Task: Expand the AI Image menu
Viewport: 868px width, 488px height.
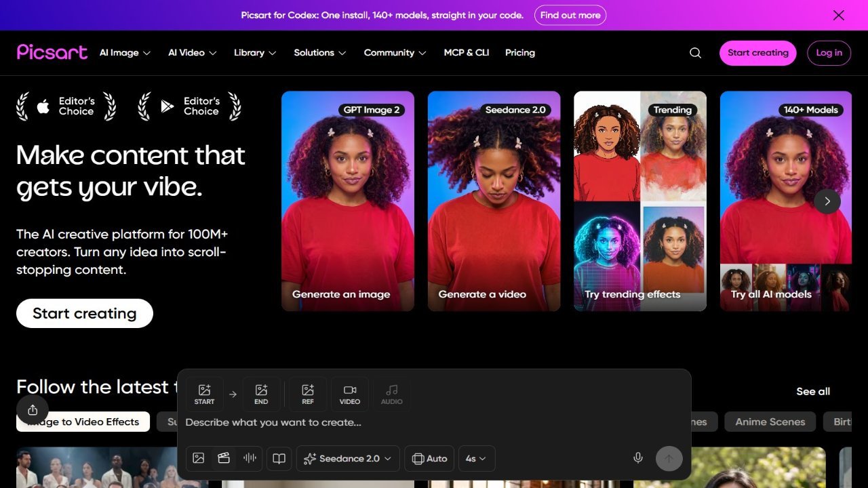Action: point(125,53)
